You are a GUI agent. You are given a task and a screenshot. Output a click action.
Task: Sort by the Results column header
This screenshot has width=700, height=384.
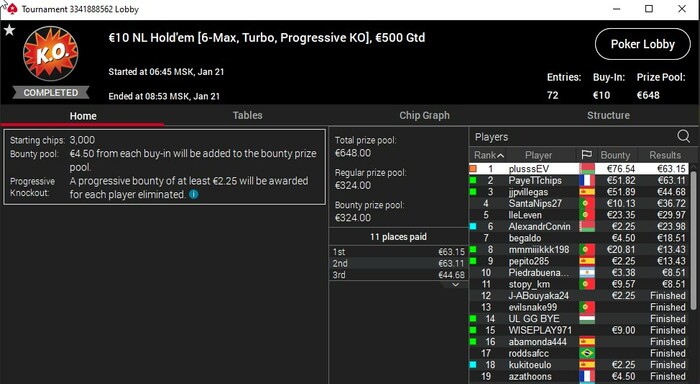(x=665, y=155)
